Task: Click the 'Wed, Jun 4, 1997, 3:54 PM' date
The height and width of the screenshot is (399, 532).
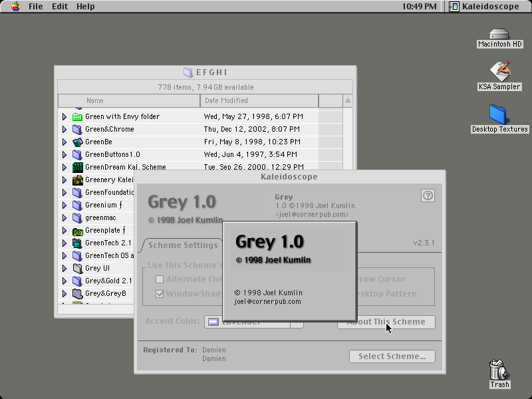Action: [x=251, y=155]
